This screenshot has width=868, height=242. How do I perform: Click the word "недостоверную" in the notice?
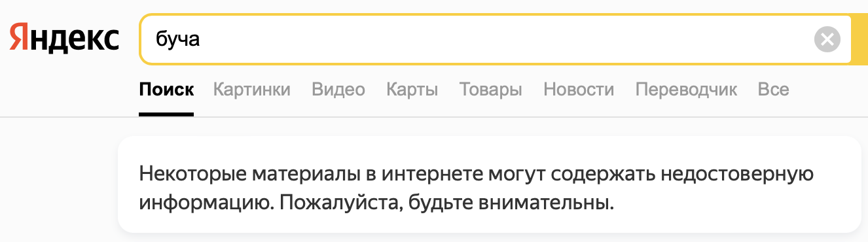point(736,175)
